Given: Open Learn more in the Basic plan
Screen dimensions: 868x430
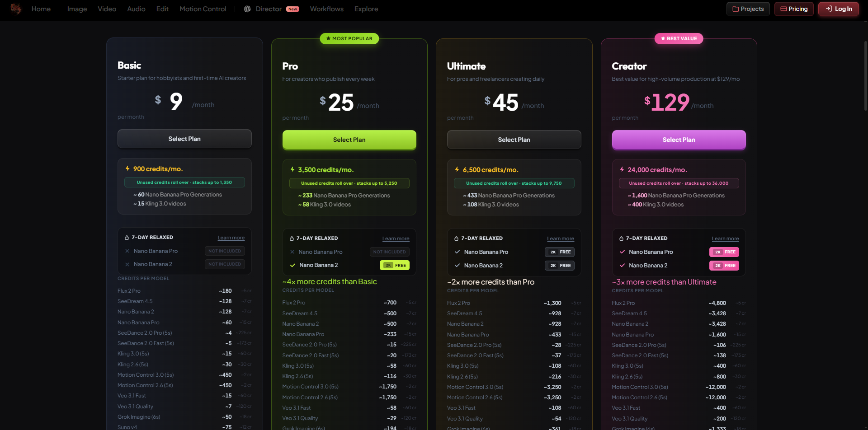Looking at the screenshot, I should pyautogui.click(x=231, y=238).
